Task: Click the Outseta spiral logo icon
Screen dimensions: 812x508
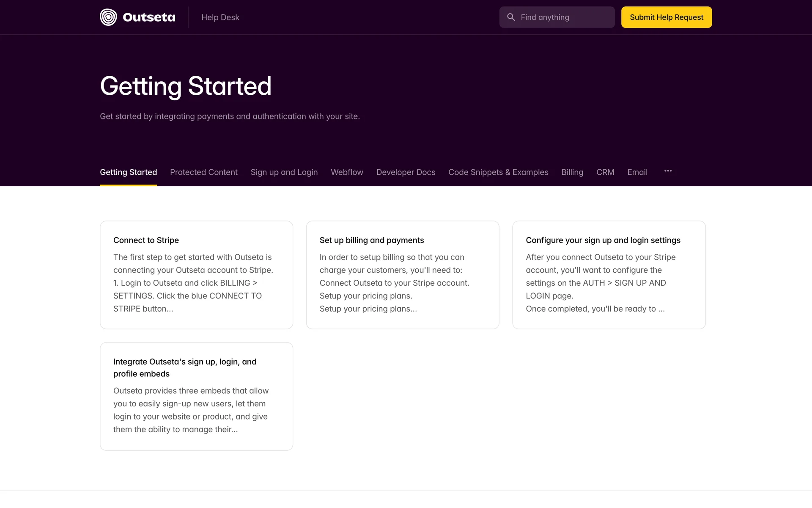Action: click(x=108, y=17)
